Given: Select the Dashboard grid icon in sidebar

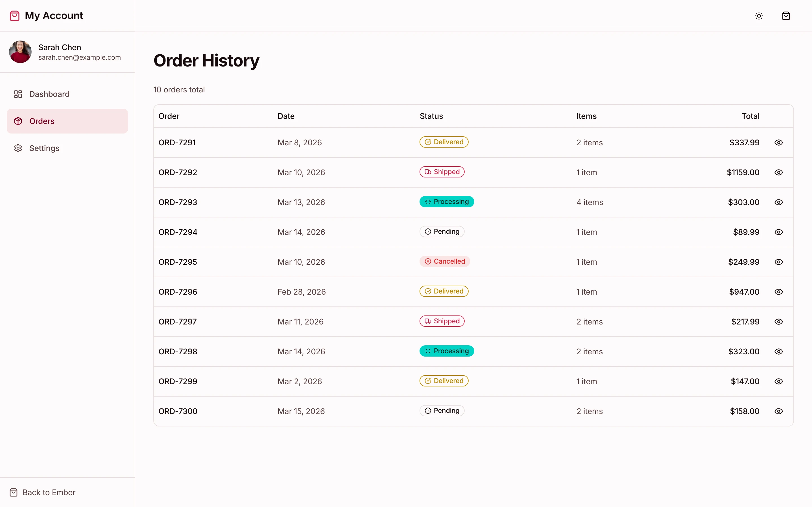Looking at the screenshot, I should click(18, 94).
